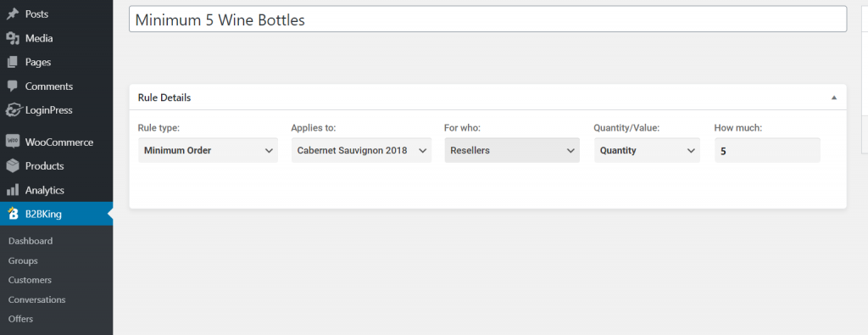Open the Applies to Cabernet Sauvignon dropdown
The height and width of the screenshot is (335, 868).
361,150
